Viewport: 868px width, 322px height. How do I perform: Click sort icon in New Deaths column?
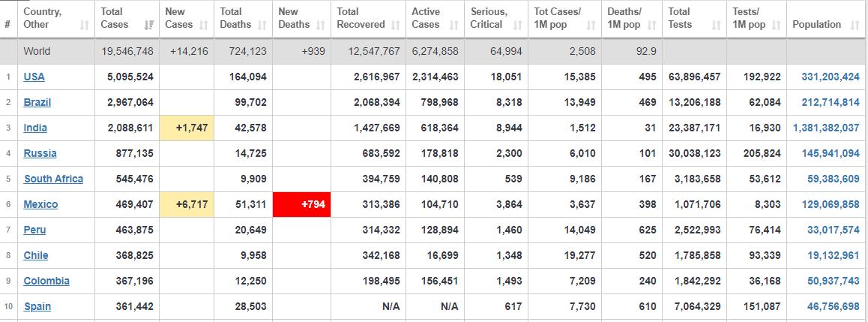coord(320,25)
